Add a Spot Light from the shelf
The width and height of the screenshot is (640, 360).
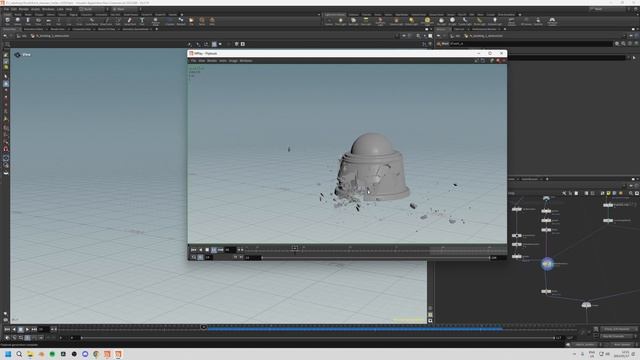[353, 21]
